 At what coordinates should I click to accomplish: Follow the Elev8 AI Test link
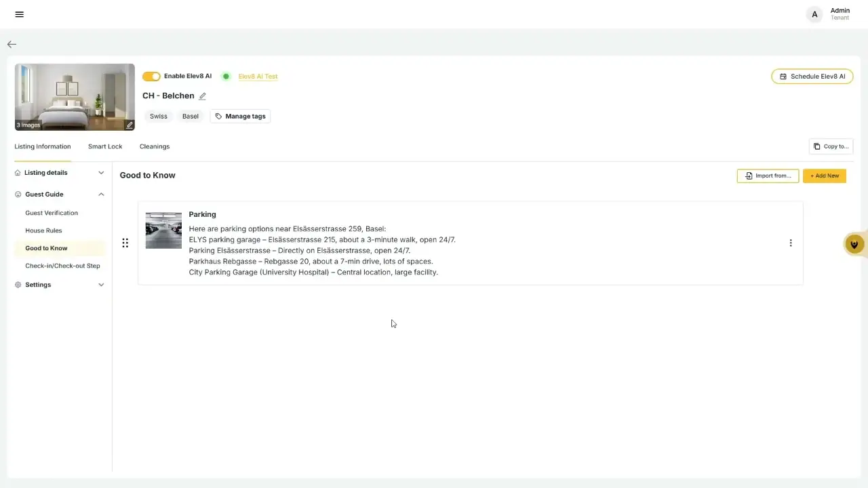258,77
